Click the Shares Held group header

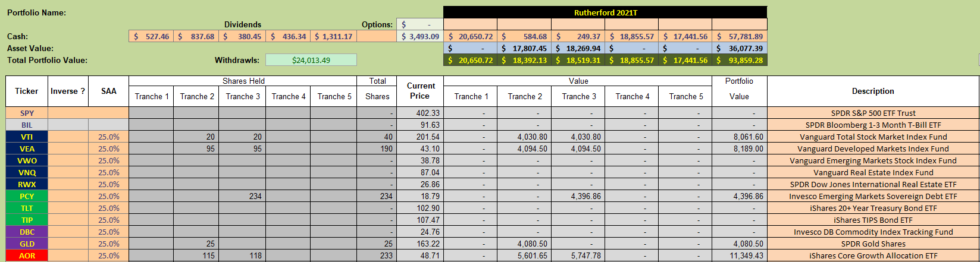(x=243, y=81)
